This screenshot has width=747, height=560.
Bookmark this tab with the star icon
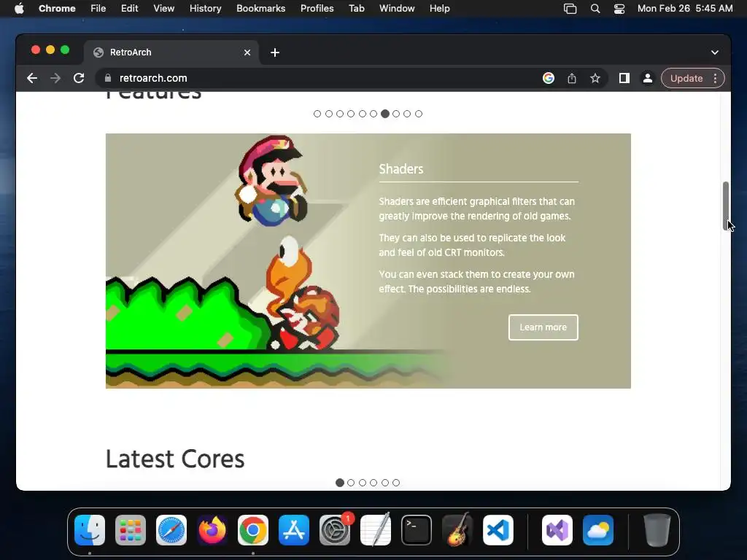coord(595,78)
